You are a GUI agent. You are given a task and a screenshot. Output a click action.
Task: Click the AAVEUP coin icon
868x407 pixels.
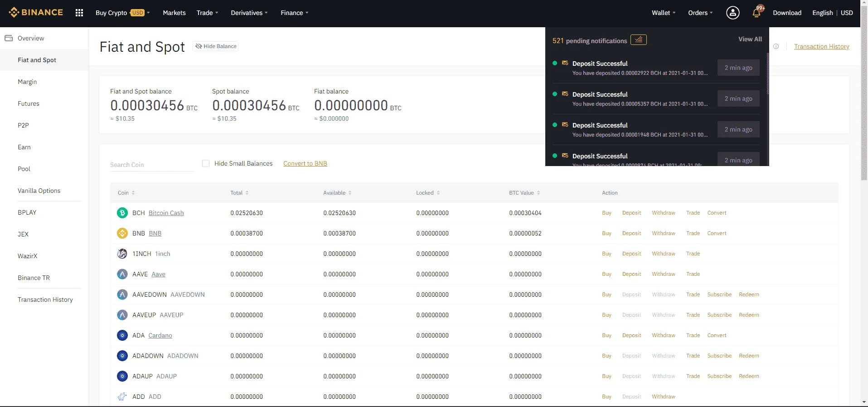pyautogui.click(x=122, y=315)
